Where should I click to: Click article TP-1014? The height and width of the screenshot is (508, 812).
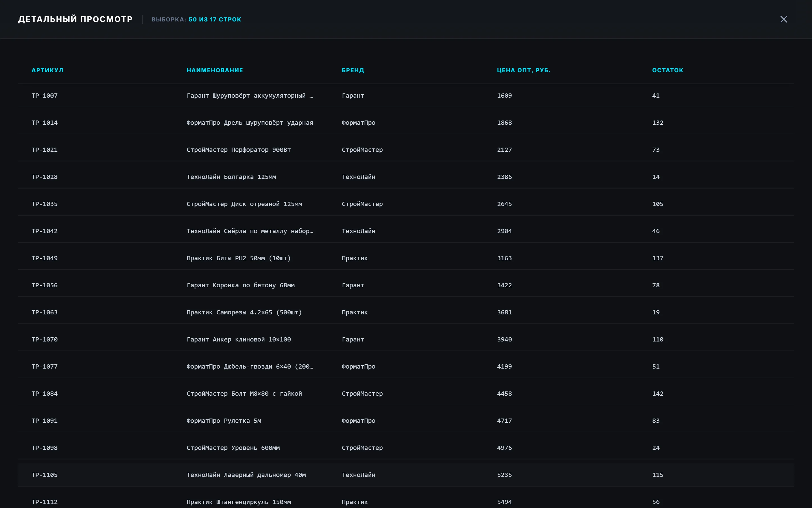(x=45, y=123)
